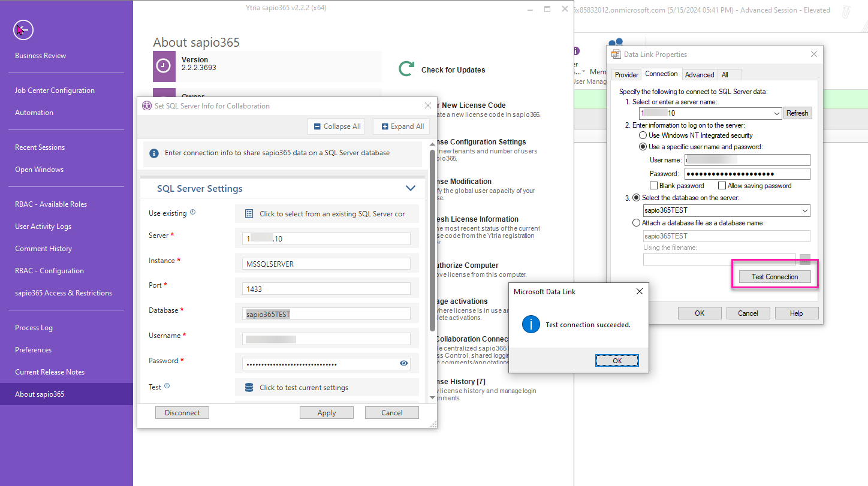The width and height of the screenshot is (868, 486).
Task: Click the info icon beside the Test field
Action: (166, 386)
